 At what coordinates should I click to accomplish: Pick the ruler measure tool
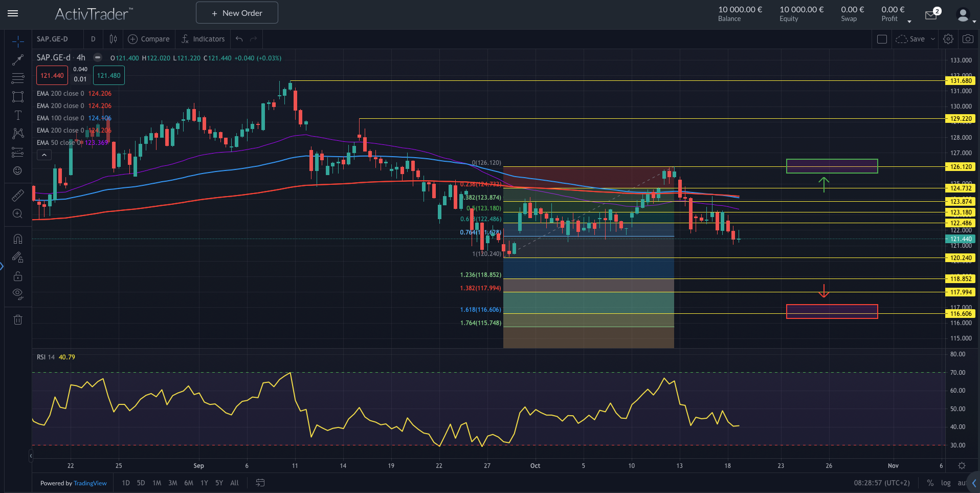tap(18, 195)
